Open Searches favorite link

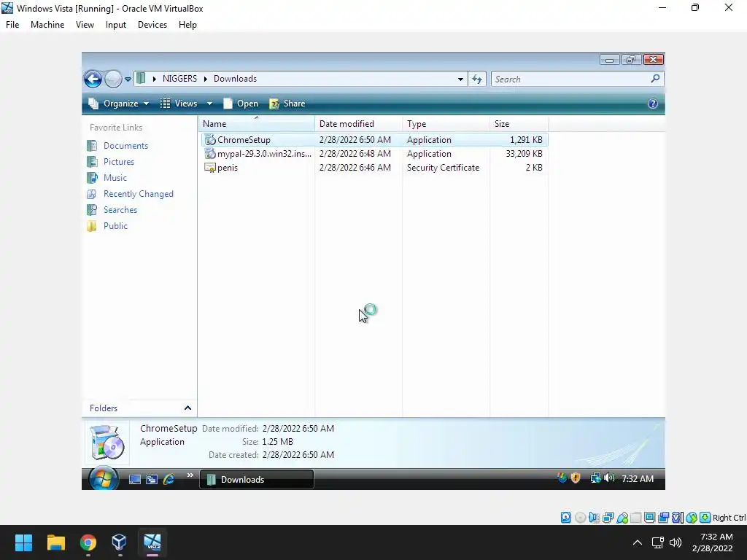(120, 210)
